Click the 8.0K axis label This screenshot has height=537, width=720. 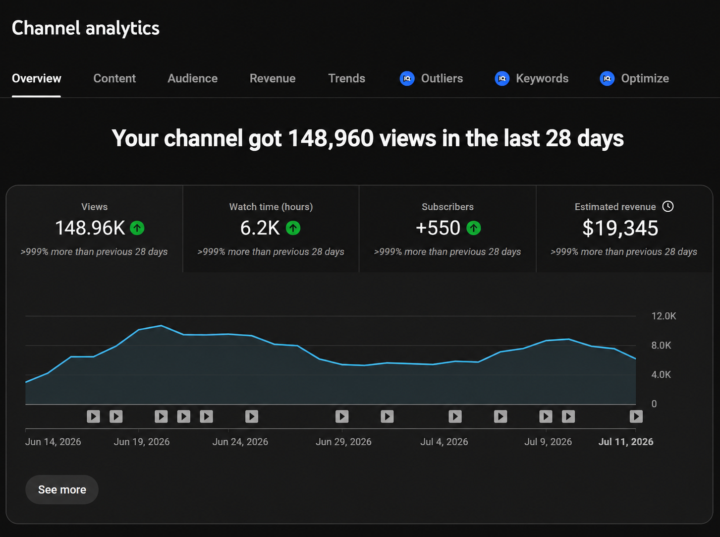coord(661,345)
